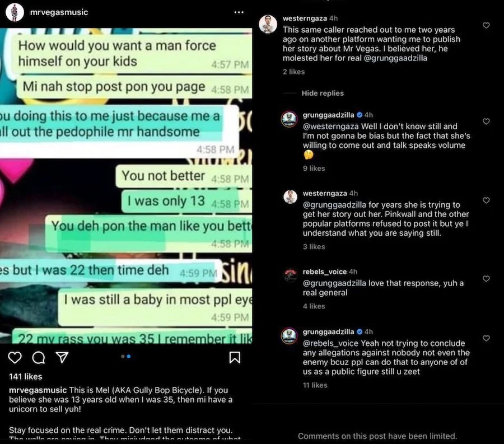Open rebels_voice avatar icon
Viewport: 504px width, 444px height.
pyautogui.click(x=290, y=275)
